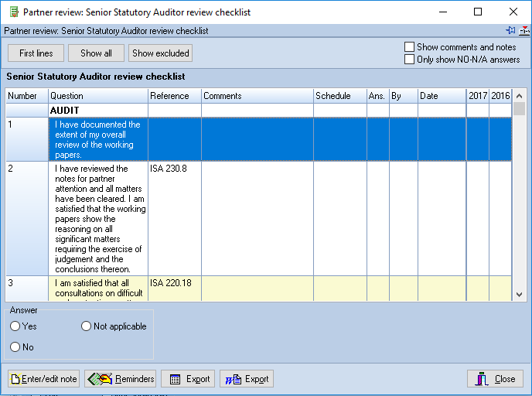Open the Enter/edit note button

point(44,379)
